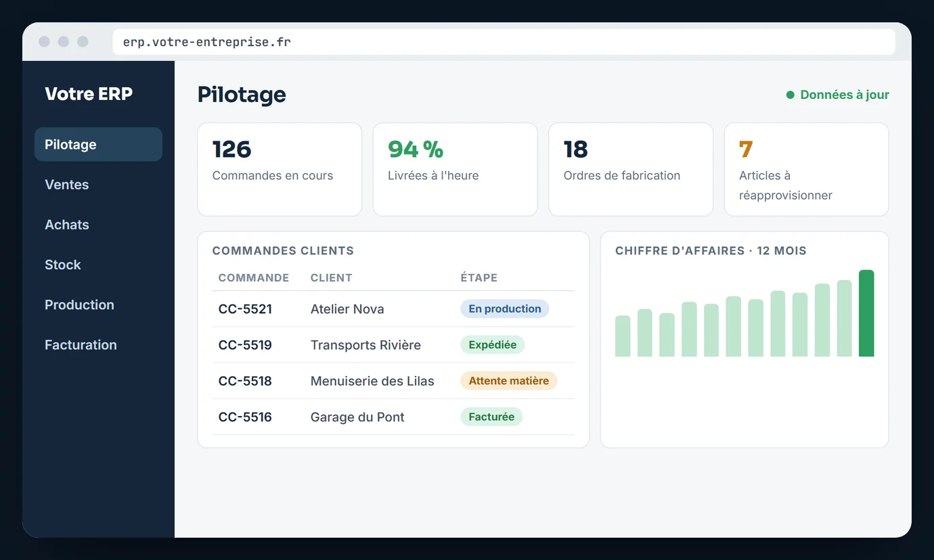934x560 pixels.
Task: Select the dark green bar in the revenue chart
Action: (x=866, y=313)
